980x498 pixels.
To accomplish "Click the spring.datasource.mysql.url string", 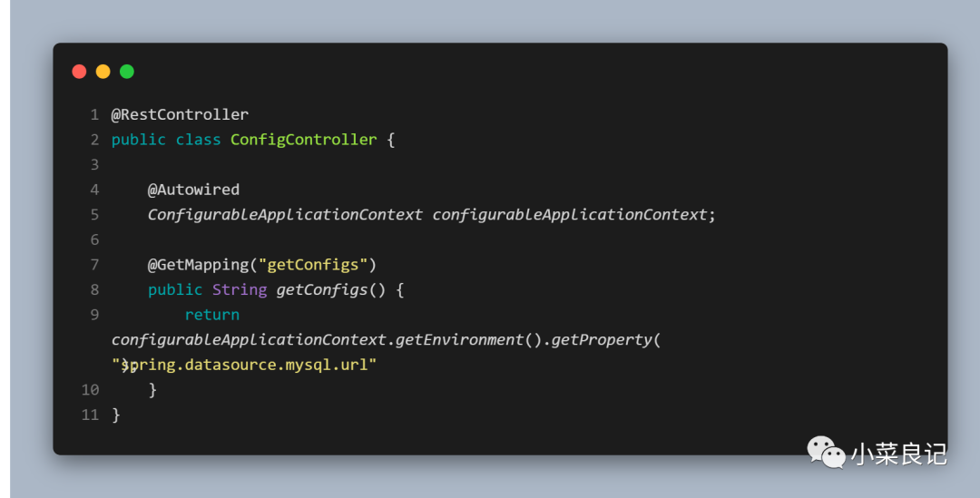I will click(250, 365).
